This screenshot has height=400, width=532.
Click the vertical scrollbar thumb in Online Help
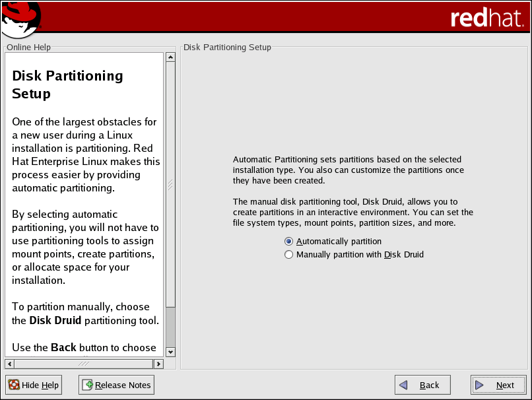point(170,185)
